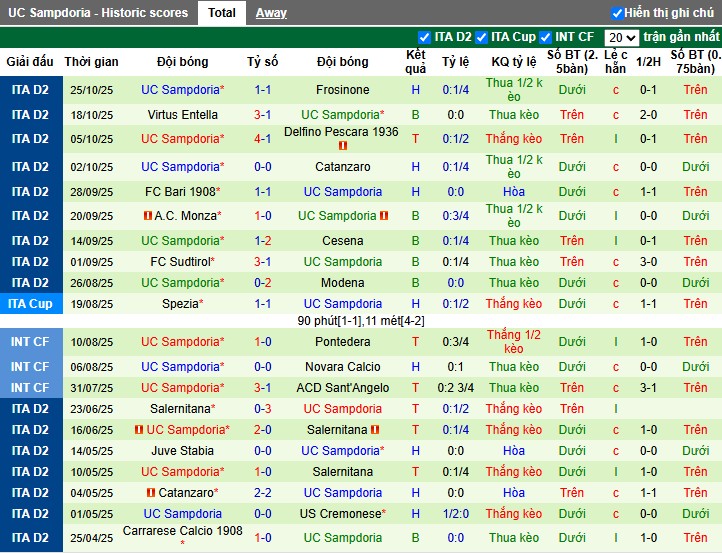Open the Virtus Entella team link

click(x=182, y=115)
